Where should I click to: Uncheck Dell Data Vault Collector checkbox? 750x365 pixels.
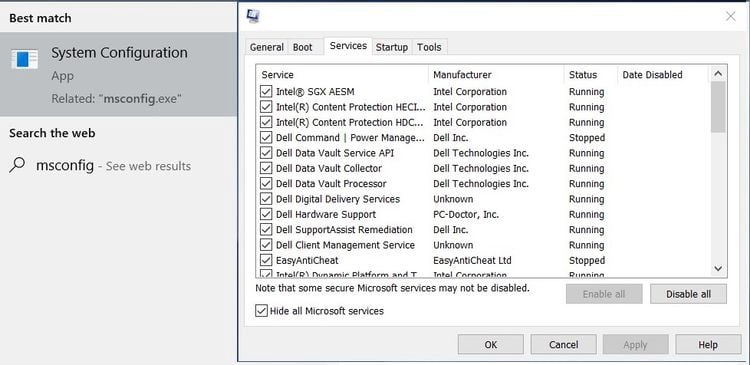coord(266,168)
